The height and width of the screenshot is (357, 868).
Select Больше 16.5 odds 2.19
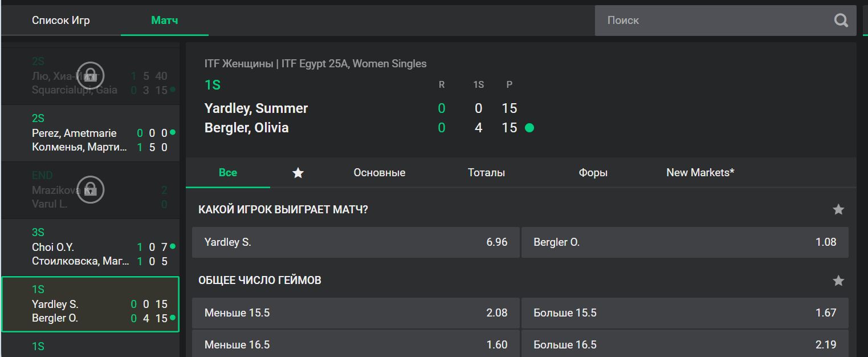tap(685, 344)
